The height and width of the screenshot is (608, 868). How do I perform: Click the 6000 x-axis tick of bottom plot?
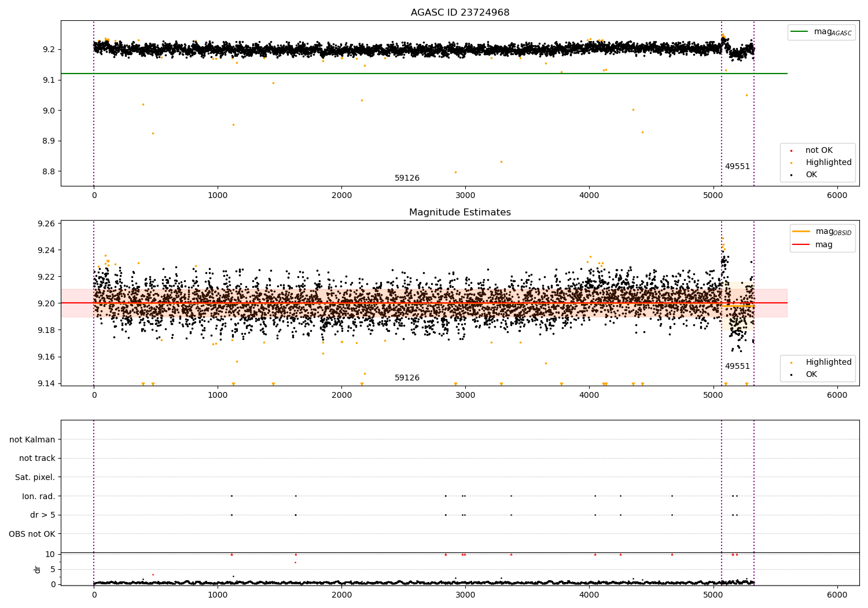pyautogui.click(x=837, y=595)
